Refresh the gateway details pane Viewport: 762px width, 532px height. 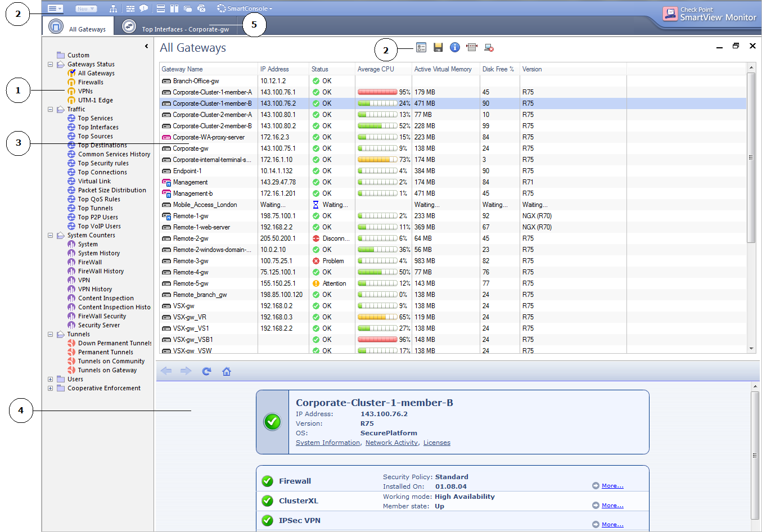coord(206,371)
